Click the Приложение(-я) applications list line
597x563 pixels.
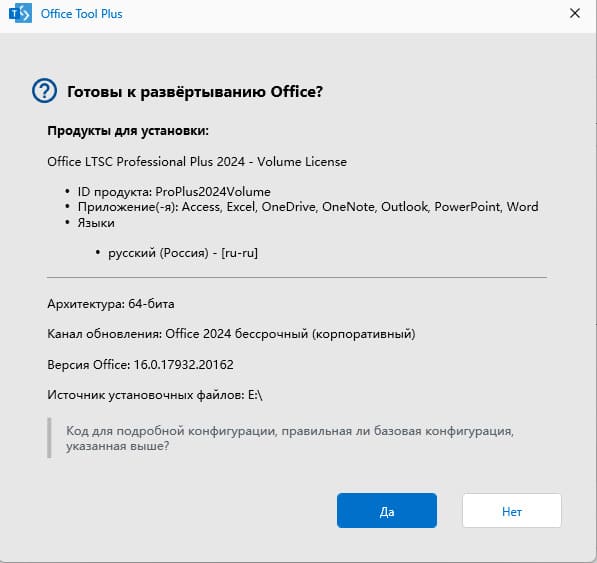(308, 207)
